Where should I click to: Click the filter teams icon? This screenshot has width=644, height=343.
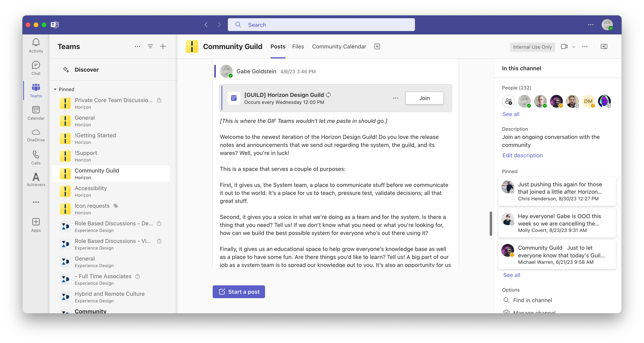(x=150, y=46)
